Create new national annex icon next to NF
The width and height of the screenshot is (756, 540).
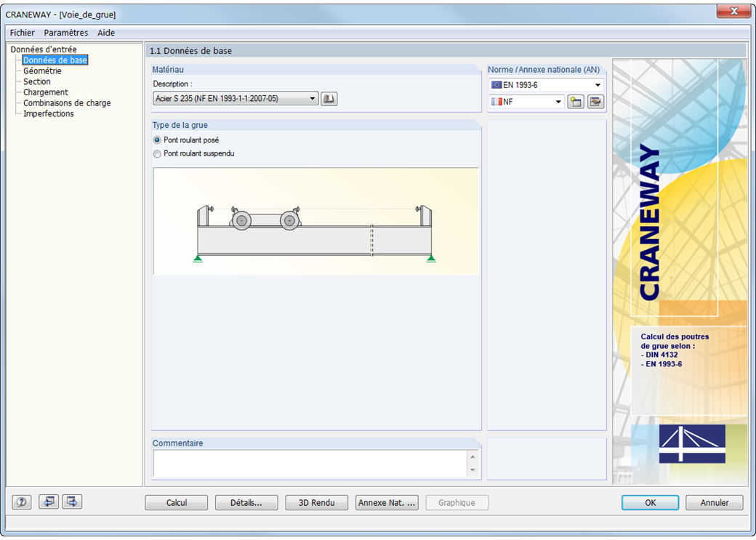click(x=576, y=102)
